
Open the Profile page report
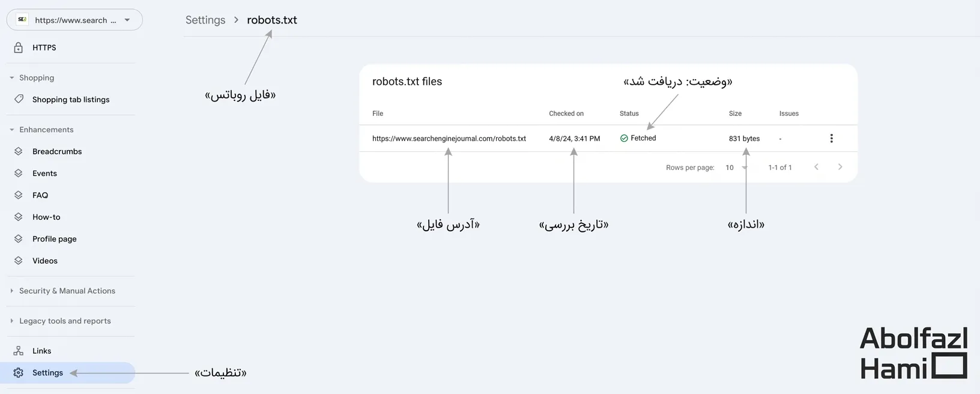(x=55, y=239)
